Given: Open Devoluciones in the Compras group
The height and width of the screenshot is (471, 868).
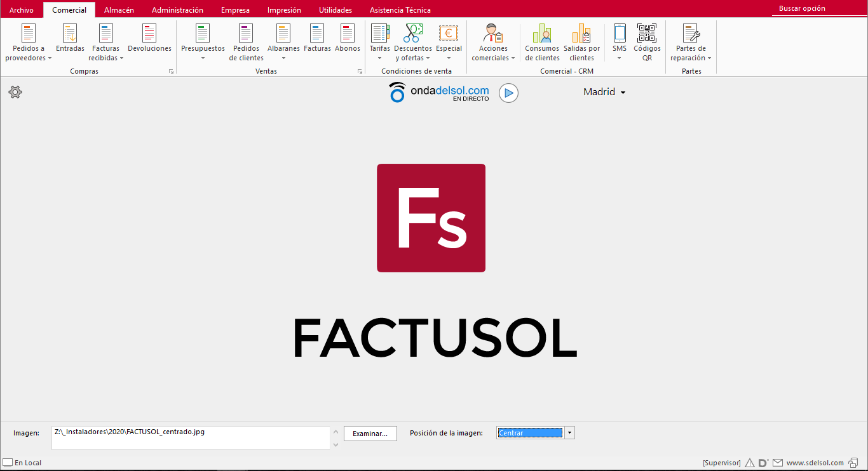Looking at the screenshot, I should [x=149, y=39].
